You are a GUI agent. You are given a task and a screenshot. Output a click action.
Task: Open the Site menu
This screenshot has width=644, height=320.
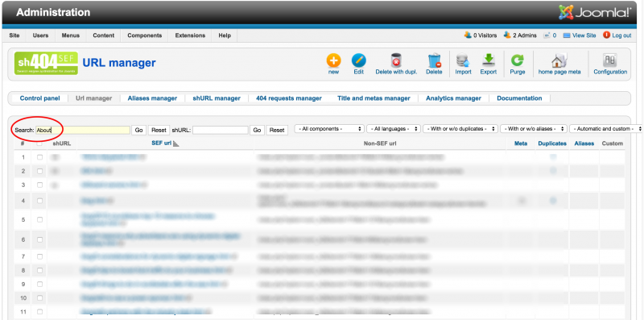pos(14,35)
